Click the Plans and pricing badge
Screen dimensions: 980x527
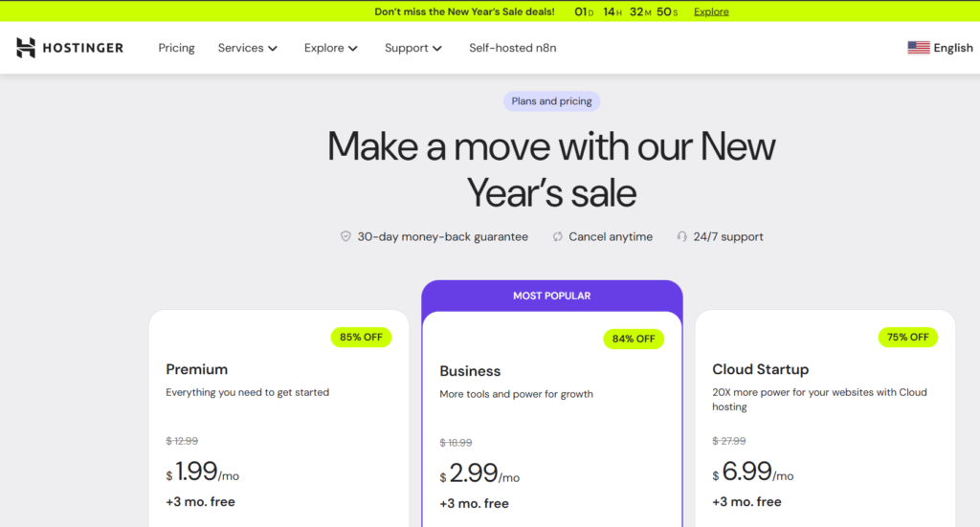(551, 101)
